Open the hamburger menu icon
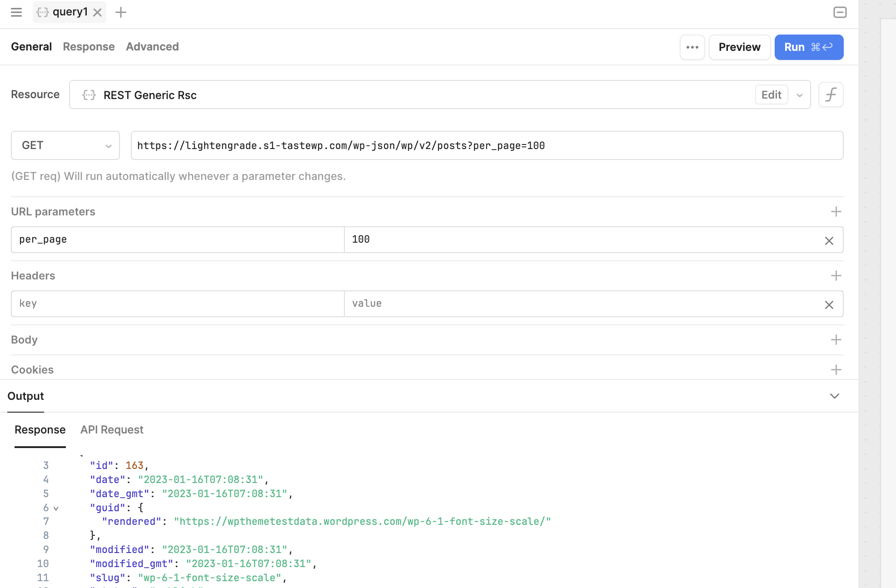This screenshot has width=896, height=588. click(16, 12)
